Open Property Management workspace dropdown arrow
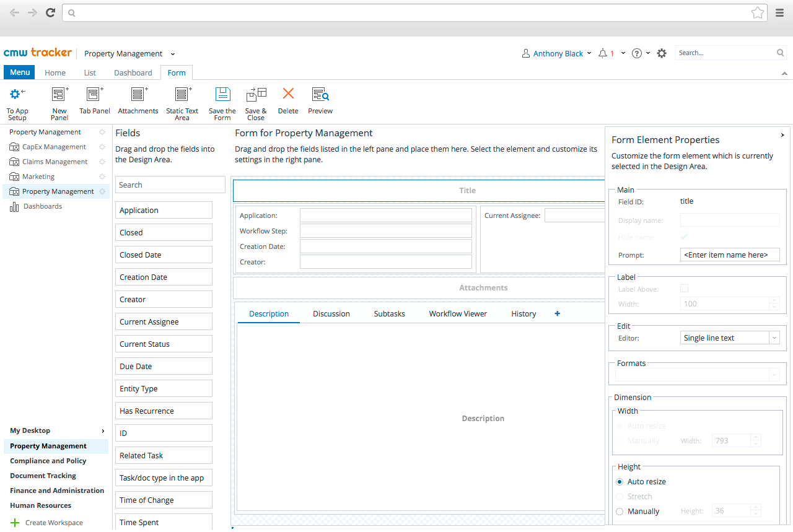 [173, 54]
